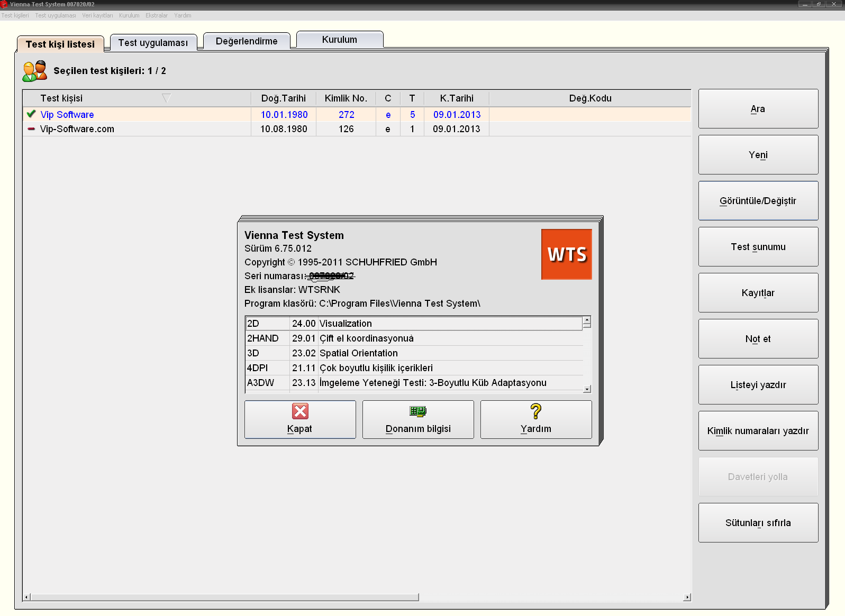Restore the Vienna Test System window size
This screenshot has height=616, width=845.
coord(819,4)
